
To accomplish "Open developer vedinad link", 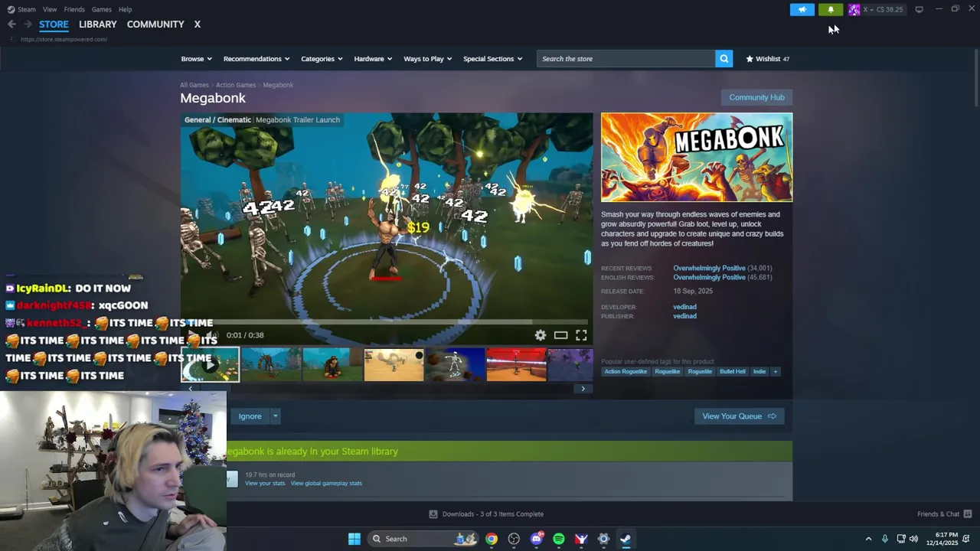I will tap(684, 307).
